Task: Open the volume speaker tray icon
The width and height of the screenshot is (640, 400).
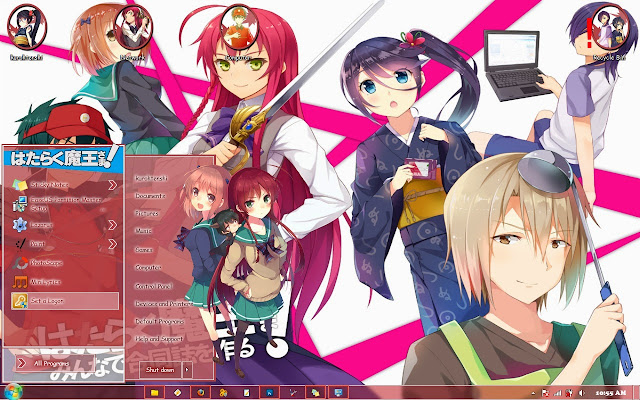Action: (x=581, y=393)
